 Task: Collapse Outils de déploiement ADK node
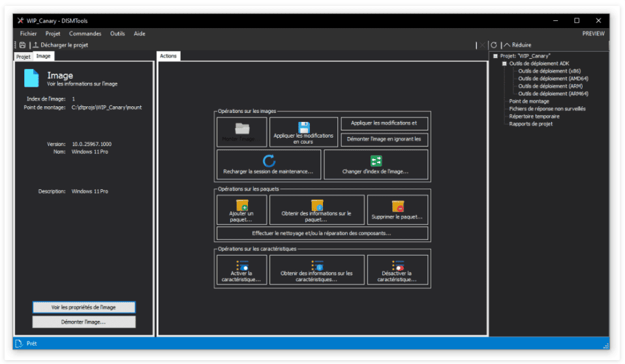pyautogui.click(x=504, y=64)
